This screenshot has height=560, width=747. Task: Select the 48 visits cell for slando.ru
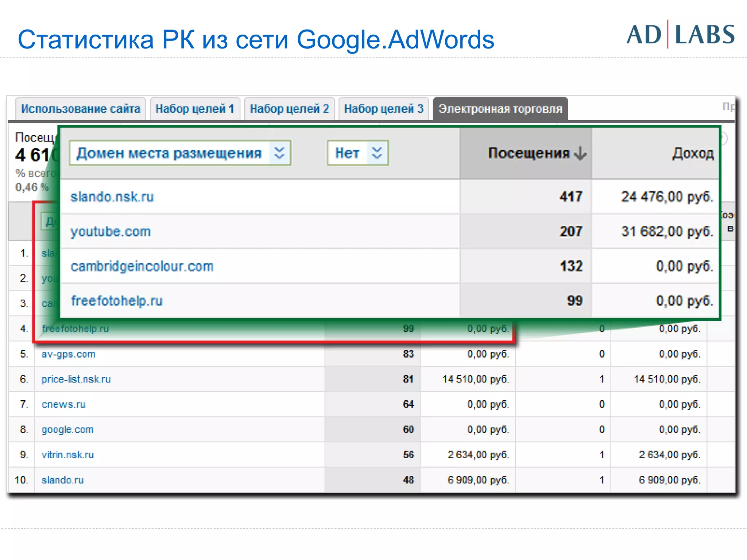(372, 480)
